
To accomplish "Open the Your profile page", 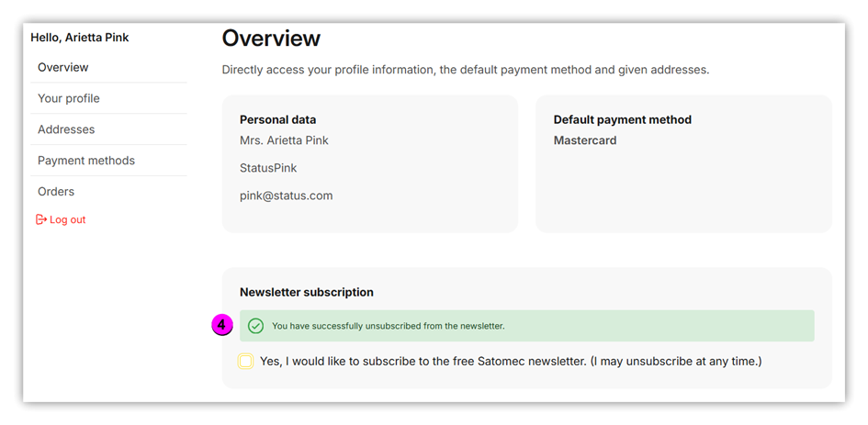I will tap(69, 98).
